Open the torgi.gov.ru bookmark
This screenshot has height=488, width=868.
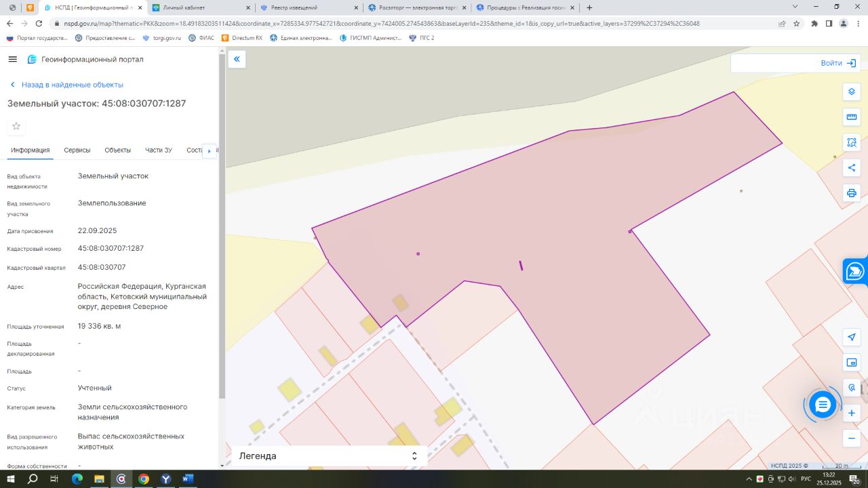tap(162, 38)
